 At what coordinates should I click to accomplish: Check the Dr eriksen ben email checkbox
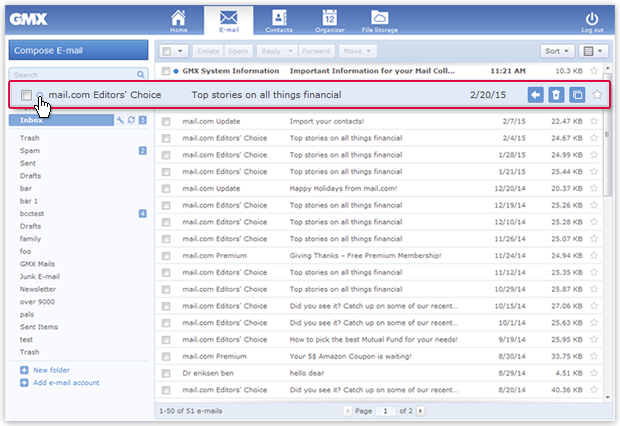[166, 373]
